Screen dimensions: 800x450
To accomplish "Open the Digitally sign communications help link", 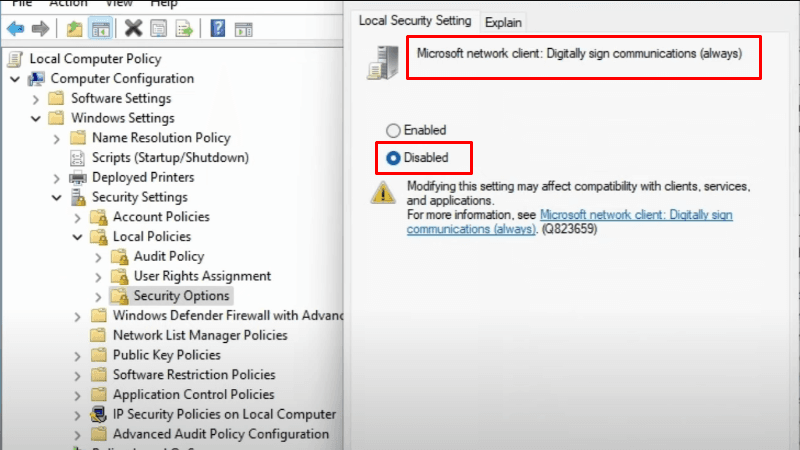I will pyautogui.click(x=635, y=214).
